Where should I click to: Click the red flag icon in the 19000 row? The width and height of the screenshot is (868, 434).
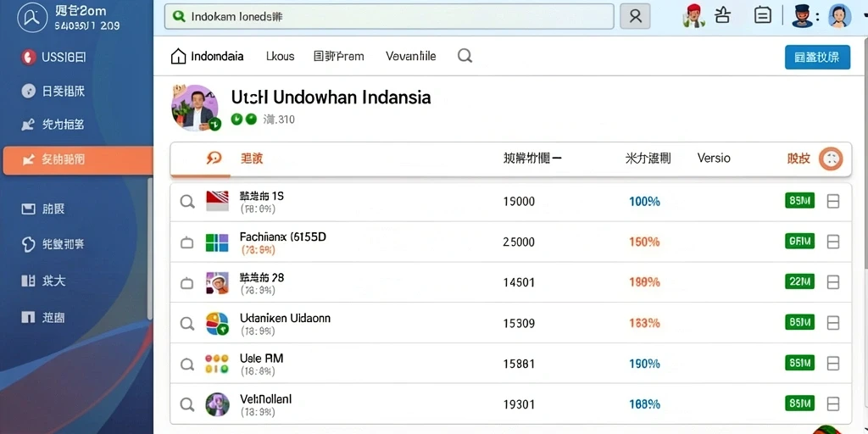217,201
